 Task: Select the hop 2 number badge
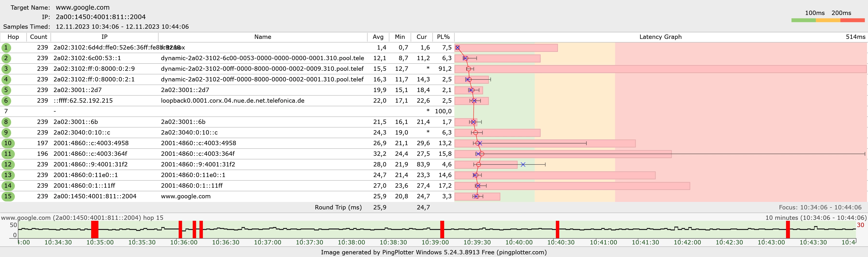[6, 58]
